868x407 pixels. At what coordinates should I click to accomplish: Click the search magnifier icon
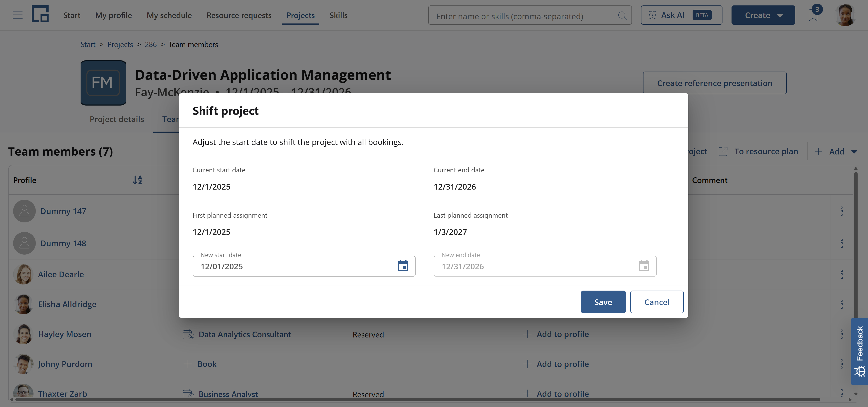622,15
